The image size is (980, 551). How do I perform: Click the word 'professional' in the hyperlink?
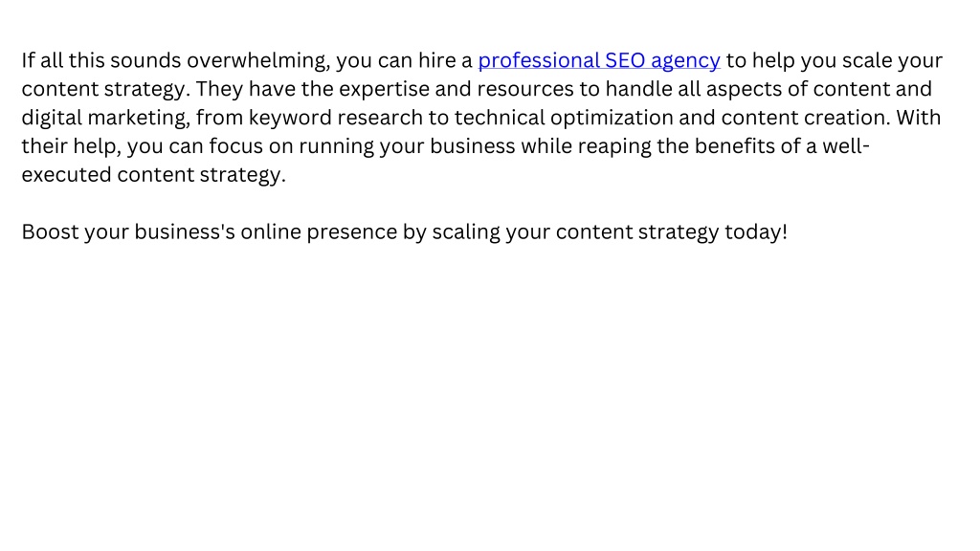[539, 60]
